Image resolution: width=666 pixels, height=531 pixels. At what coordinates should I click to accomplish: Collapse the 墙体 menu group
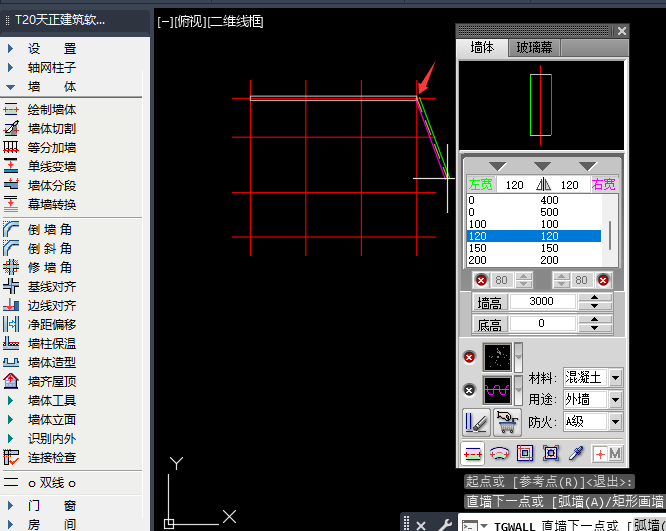tap(10, 87)
